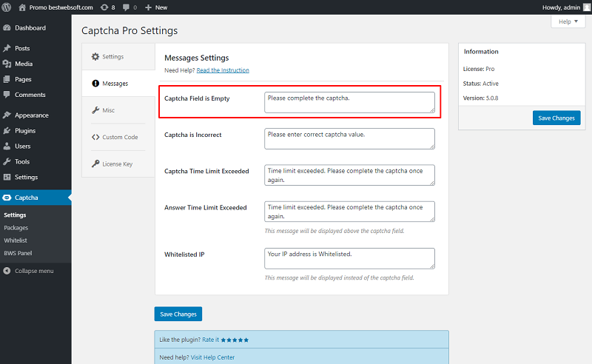Click Promo bestwebsoft.com site link

tap(61, 7)
